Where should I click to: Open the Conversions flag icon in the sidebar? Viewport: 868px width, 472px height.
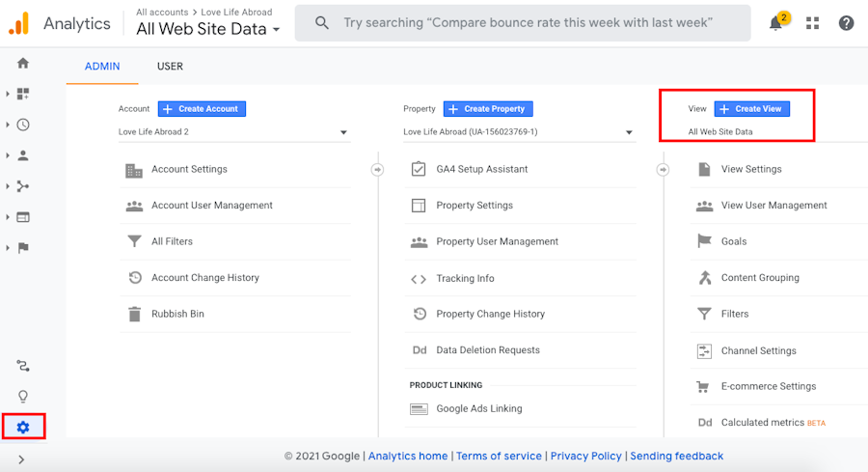tap(23, 248)
